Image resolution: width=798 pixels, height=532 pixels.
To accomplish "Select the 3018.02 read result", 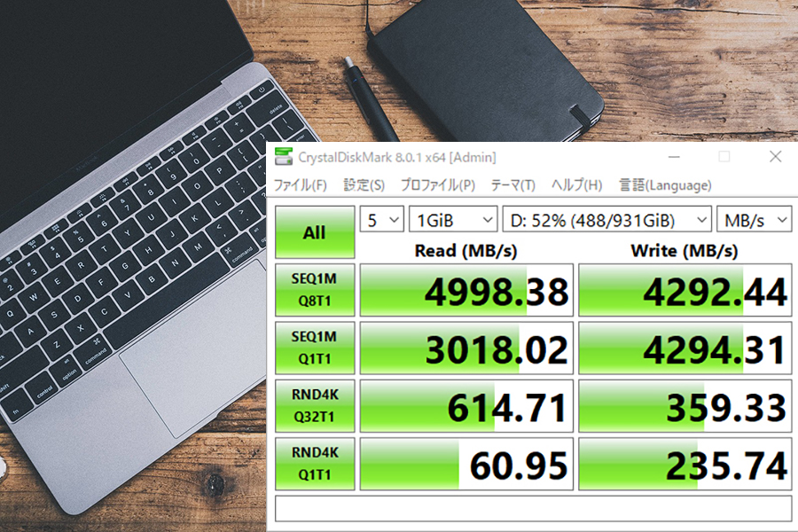I will [x=466, y=348].
